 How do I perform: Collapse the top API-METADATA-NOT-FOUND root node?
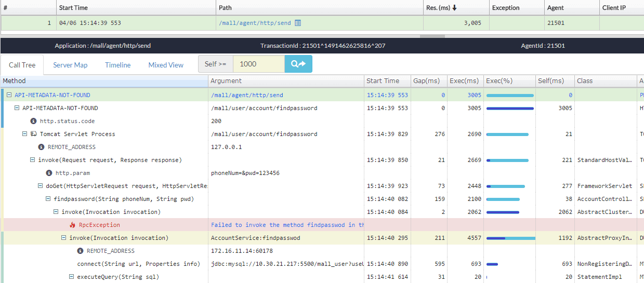[x=9, y=95]
